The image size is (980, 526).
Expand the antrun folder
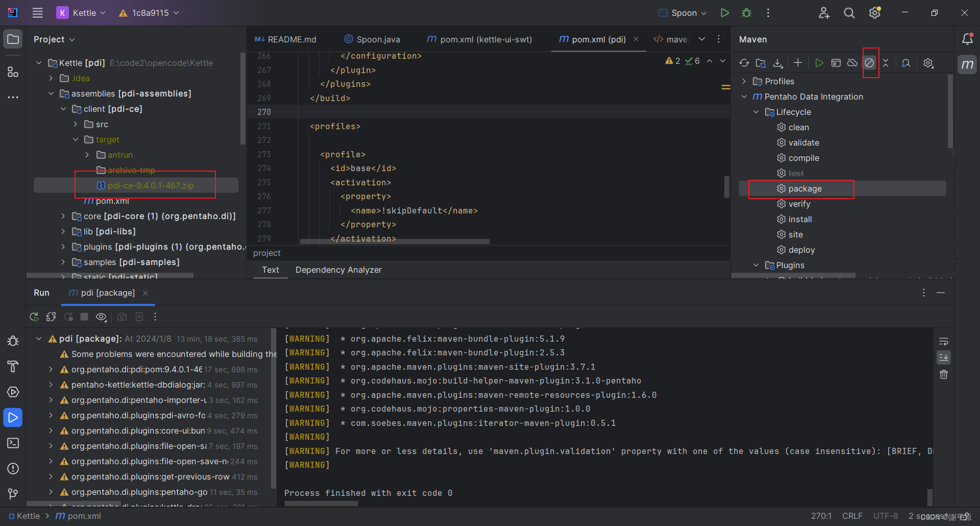coord(87,155)
